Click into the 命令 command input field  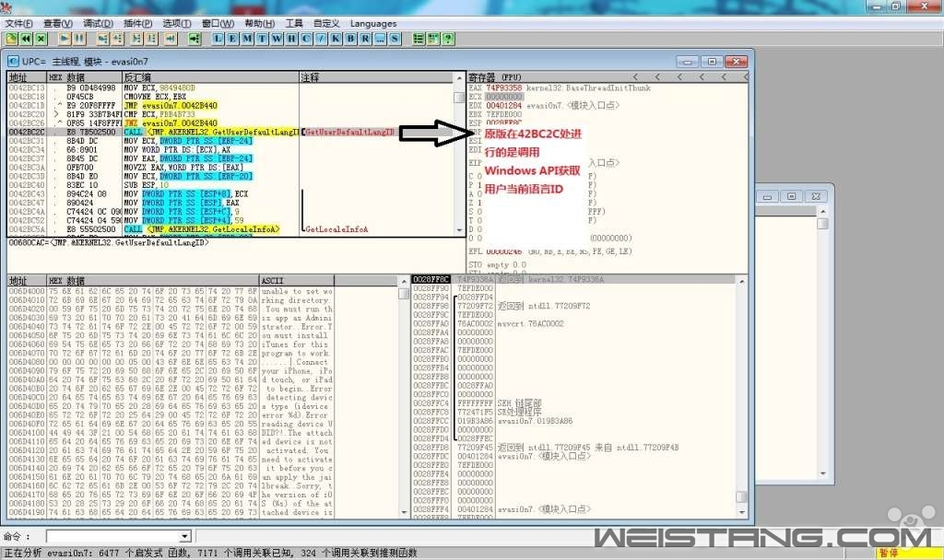point(111,536)
